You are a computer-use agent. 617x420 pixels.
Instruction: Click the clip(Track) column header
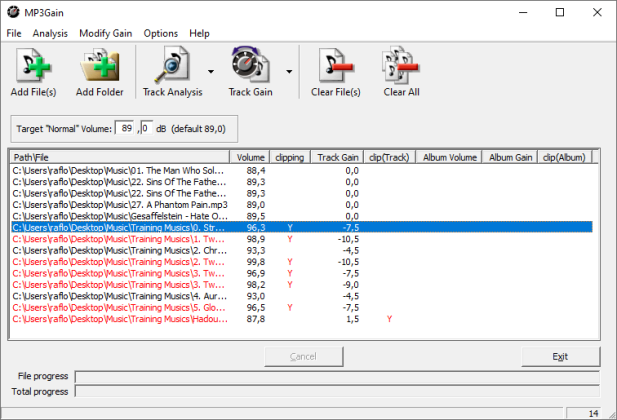pyautogui.click(x=390, y=157)
